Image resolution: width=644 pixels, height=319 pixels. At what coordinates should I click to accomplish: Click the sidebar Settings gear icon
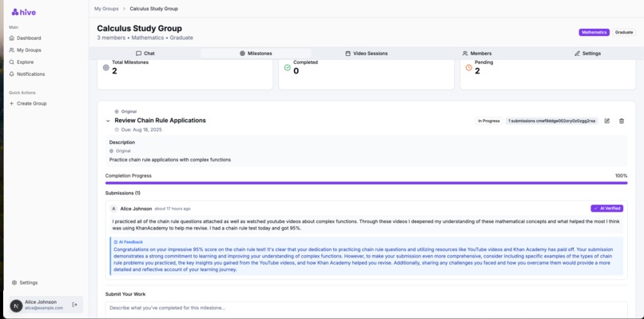tap(14, 282)
